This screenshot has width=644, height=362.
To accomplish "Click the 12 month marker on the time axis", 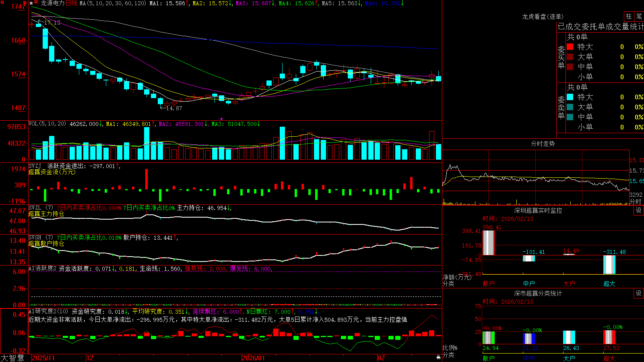I will [90, 358].
